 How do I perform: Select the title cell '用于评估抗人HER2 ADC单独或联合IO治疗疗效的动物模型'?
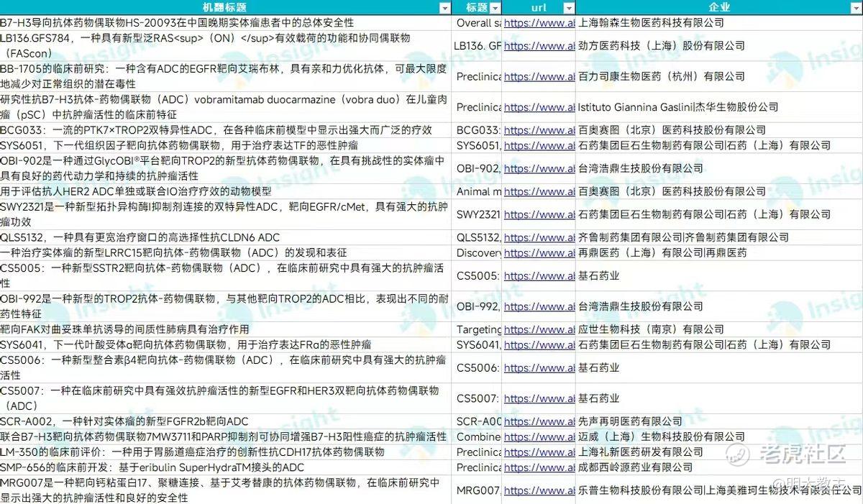coord(226,192)
